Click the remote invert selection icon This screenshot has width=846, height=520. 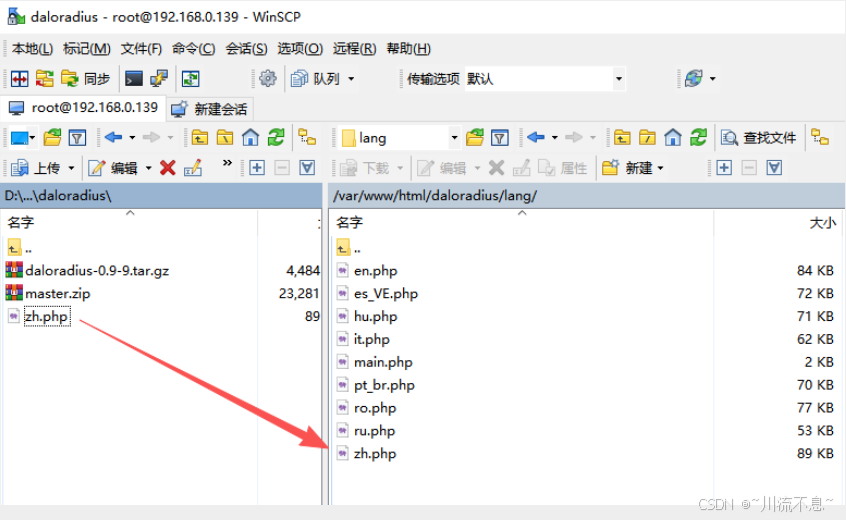click(774, 168)
